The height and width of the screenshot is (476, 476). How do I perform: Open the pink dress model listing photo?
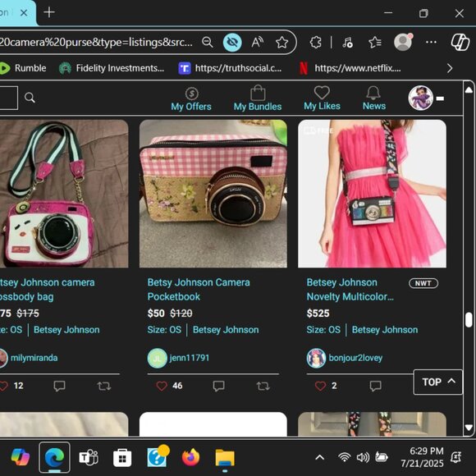point(372,194)
